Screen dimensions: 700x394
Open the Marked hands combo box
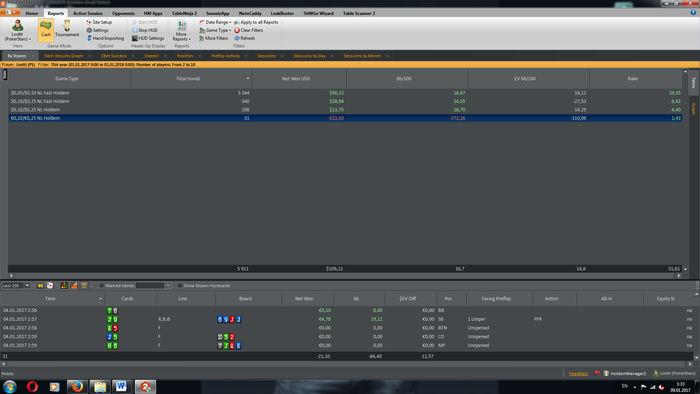tap(153, 286)
